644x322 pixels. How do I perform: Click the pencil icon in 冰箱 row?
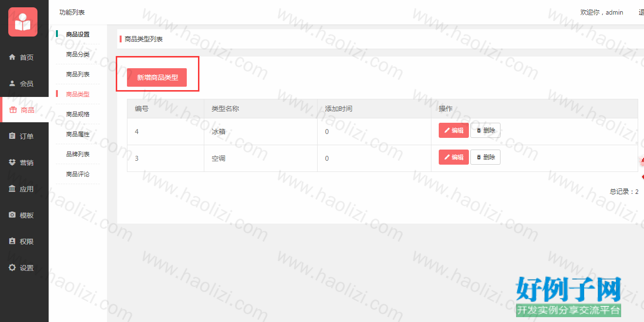point(447,131)
